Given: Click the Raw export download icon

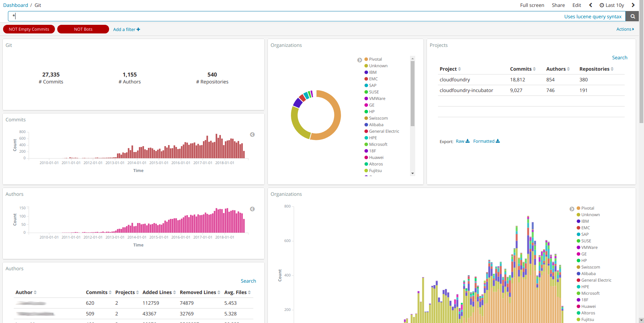Looking at the screenshot, I should (468, 141).
